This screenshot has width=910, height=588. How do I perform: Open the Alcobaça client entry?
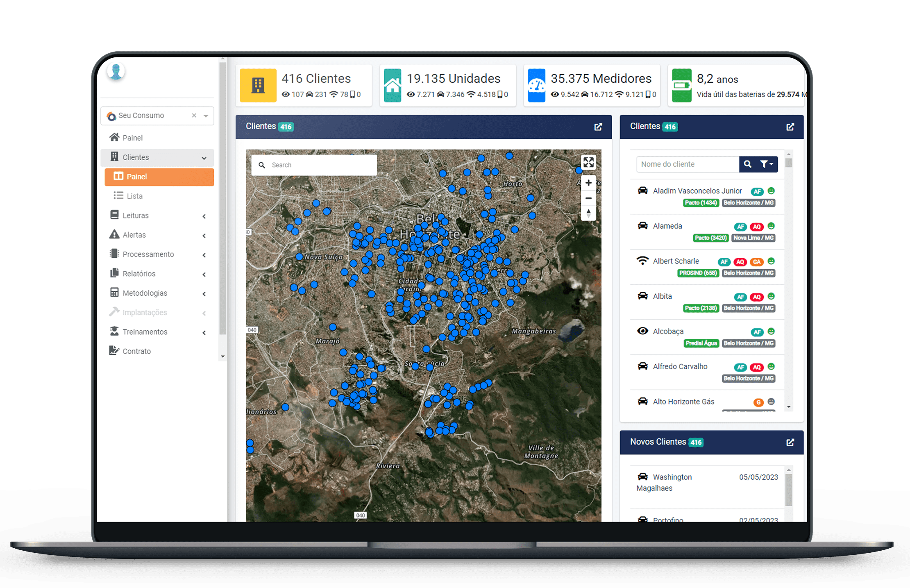tap(707, 337)
